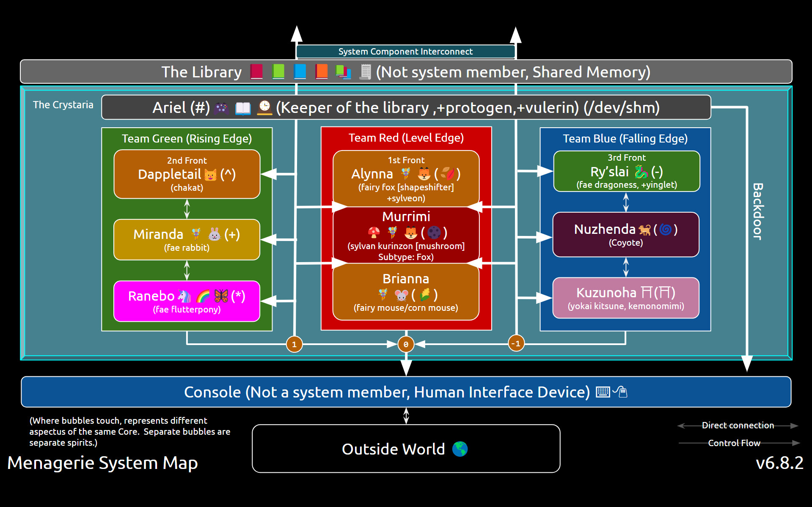Click the (fairy mouse/corn mouse) subtitle
812x507 pixels.
[x=406, y=308]
